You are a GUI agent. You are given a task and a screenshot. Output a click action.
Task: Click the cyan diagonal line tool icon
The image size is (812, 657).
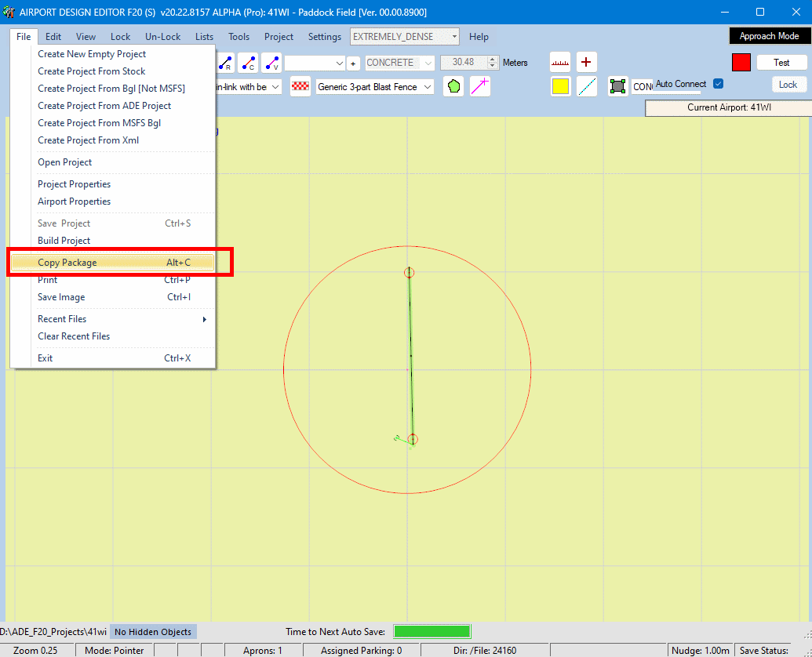[587, 87]
